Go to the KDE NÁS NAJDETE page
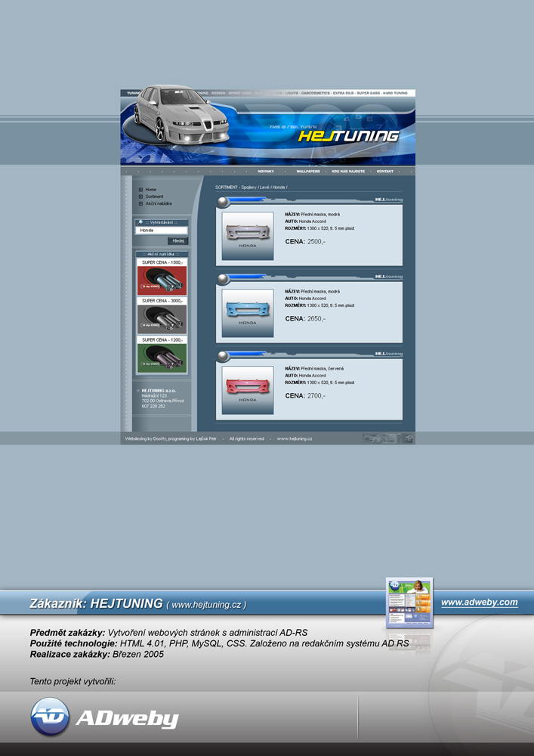 pyautogui.click(x=348, y=172)
